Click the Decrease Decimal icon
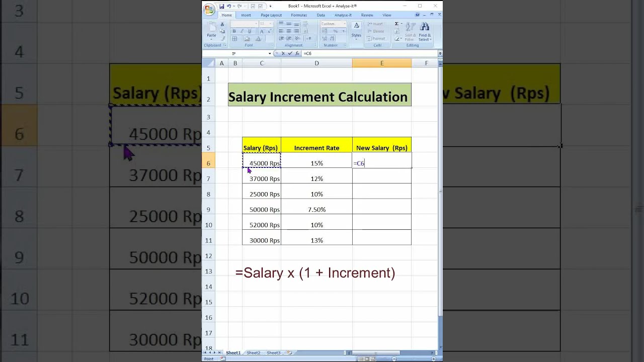The height and width of the screenshot is (362, 644). click(332, 39)
